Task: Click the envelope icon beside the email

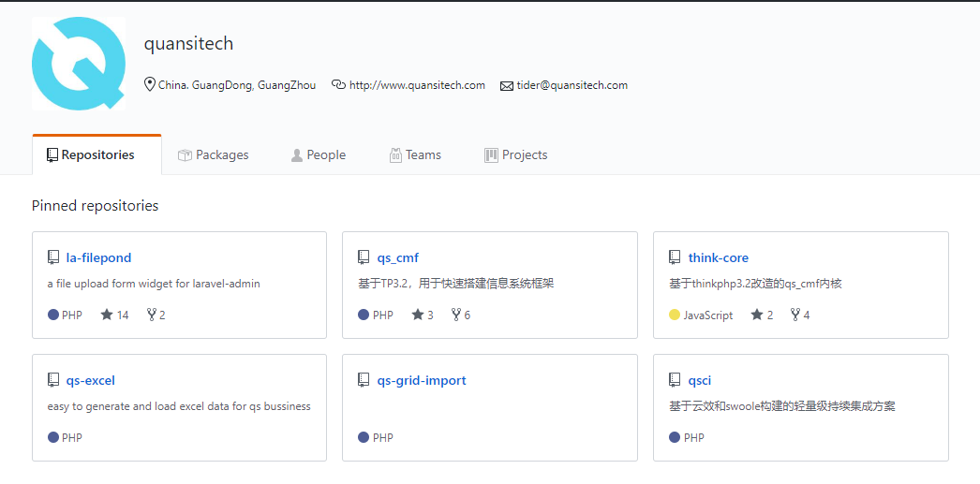Action: 507,86
